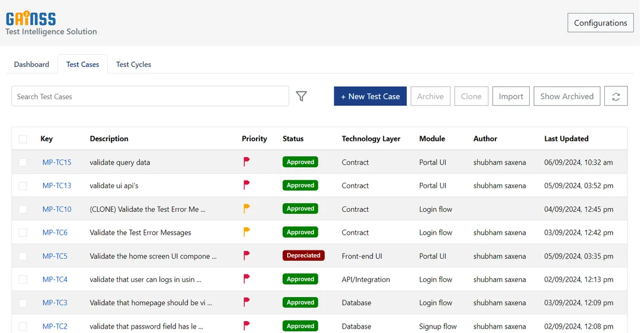Click red priority flag for MP-TC13

pos(246,185)
